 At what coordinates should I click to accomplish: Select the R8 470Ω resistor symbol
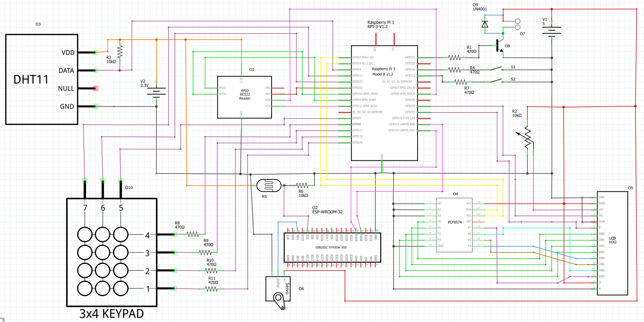[x=193, y=234]
